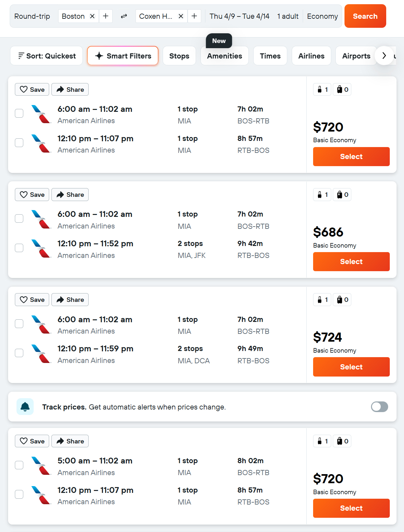This screenshot has width=404, height=532.
Task: Share the $686 flight itinerary
Action: [x=70, y=195]
